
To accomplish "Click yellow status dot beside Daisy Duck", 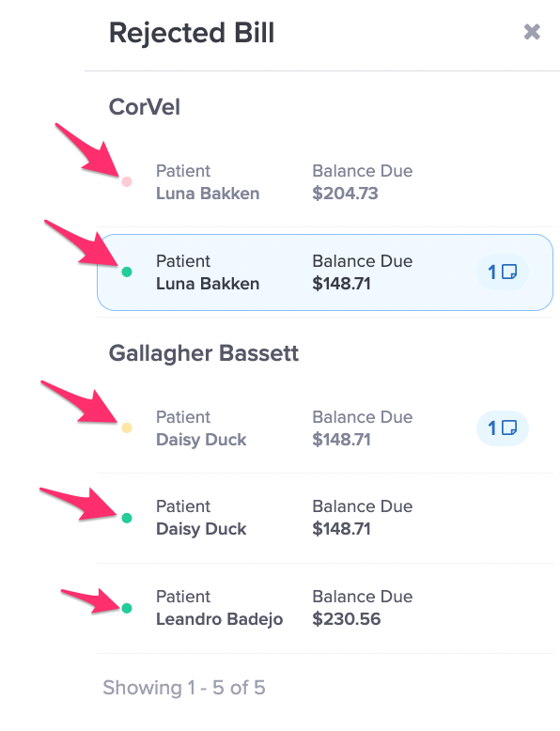I will point(126,428).
